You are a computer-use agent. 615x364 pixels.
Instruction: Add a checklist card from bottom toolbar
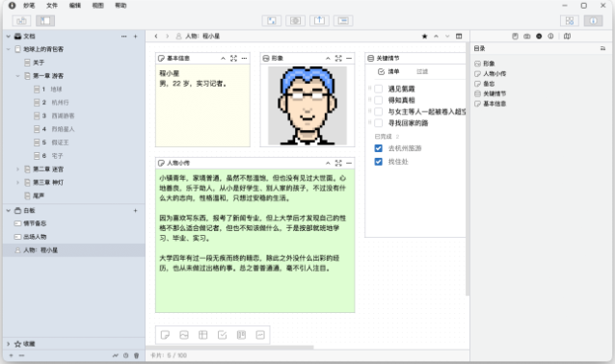click(x=222, y=335)
